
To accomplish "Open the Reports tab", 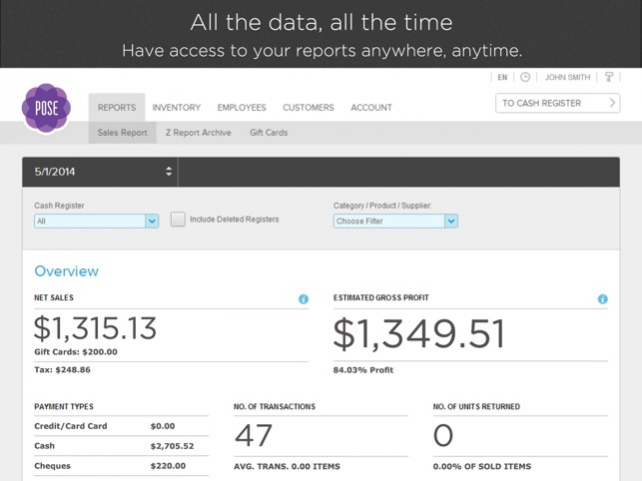I will [x=117, y=108].
